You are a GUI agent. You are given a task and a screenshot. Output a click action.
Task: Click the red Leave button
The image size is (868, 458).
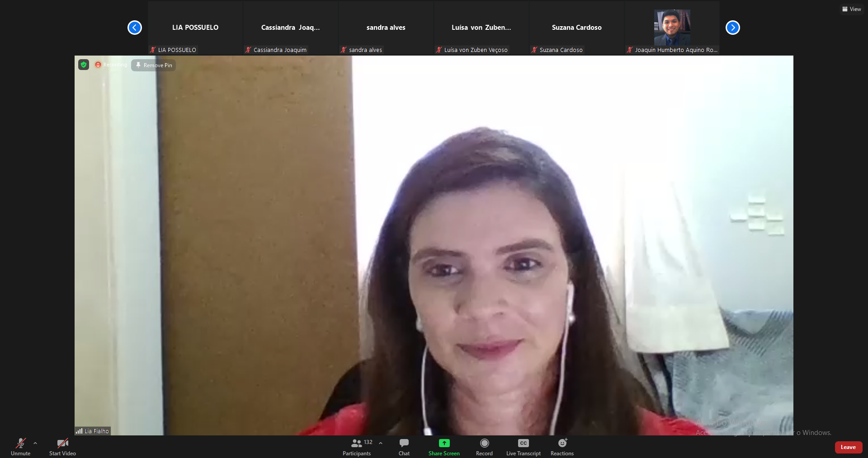(x=848, y=447)
